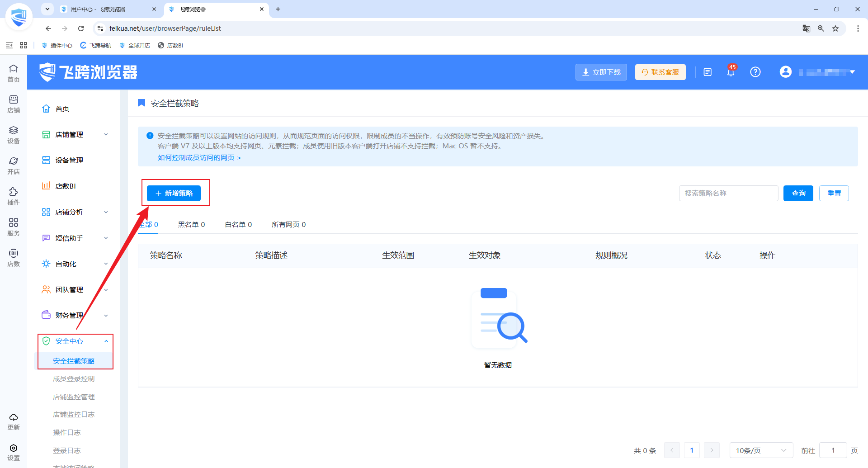Open 开店 in the narrow left rail
The image size is (868, 468).
point(14,165)
